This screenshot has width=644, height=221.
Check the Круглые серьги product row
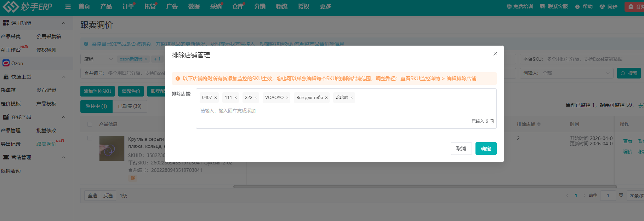(x=90, y=138)
